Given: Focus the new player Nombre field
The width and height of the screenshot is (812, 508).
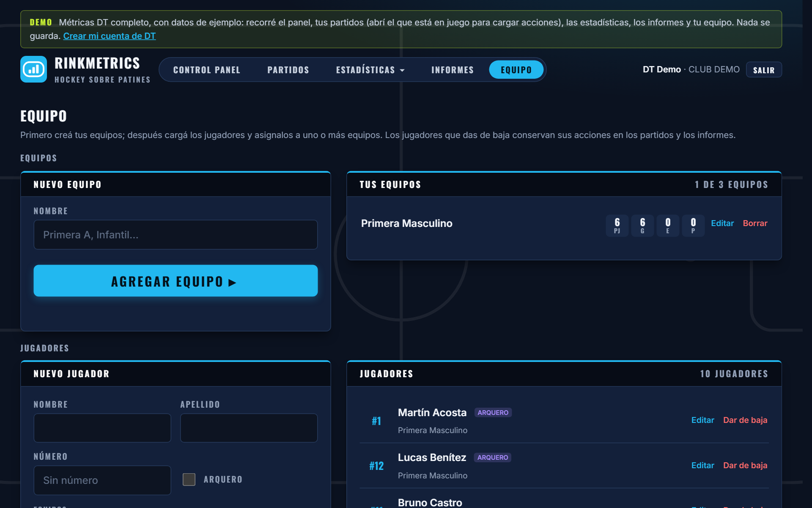Looking at the screenshot, I should coord(102,428).
